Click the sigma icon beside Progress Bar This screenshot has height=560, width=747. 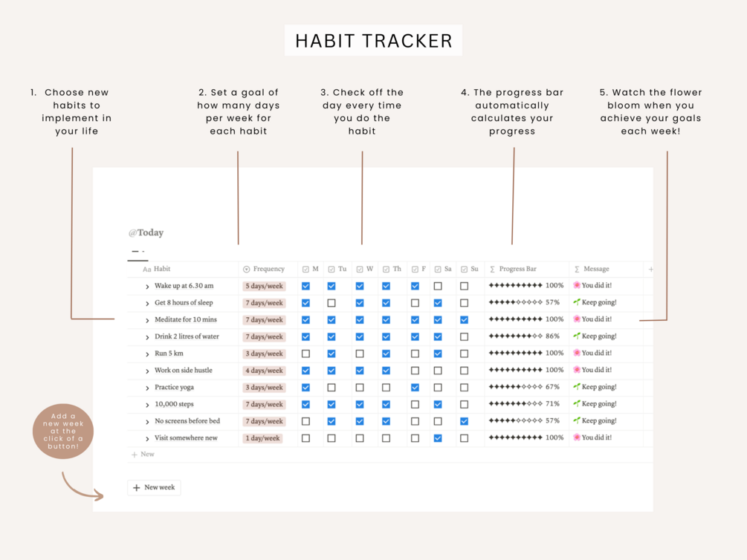492,270
